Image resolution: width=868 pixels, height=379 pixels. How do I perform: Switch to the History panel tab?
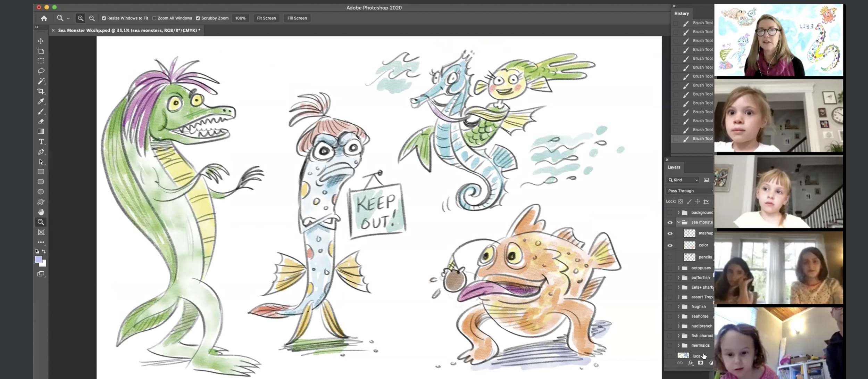(681, 14)
